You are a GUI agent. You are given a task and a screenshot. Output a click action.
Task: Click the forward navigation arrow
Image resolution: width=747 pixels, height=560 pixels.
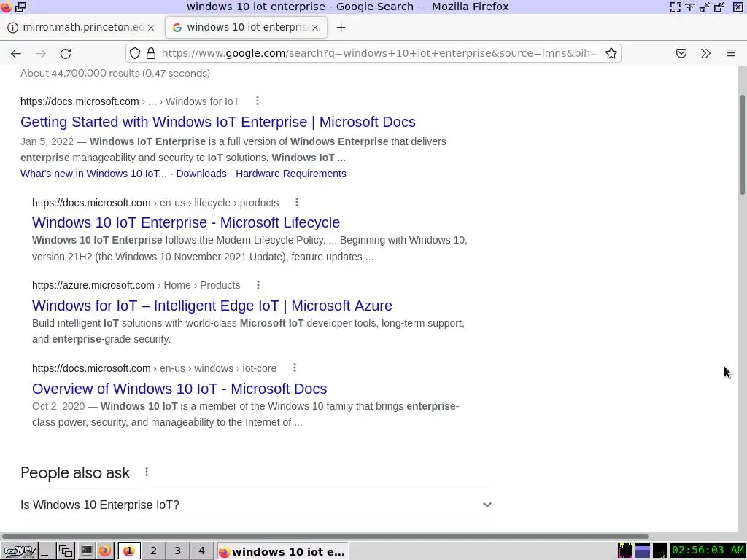click(41, 53)
